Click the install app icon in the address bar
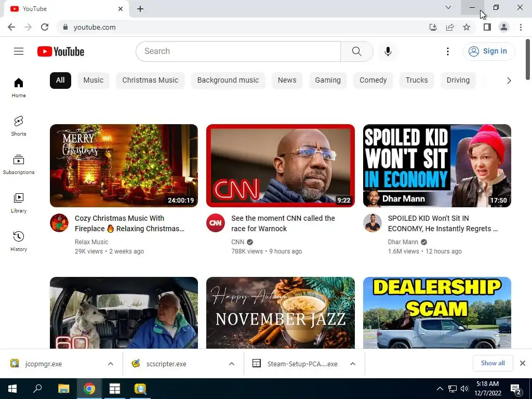 pos(433,27)
